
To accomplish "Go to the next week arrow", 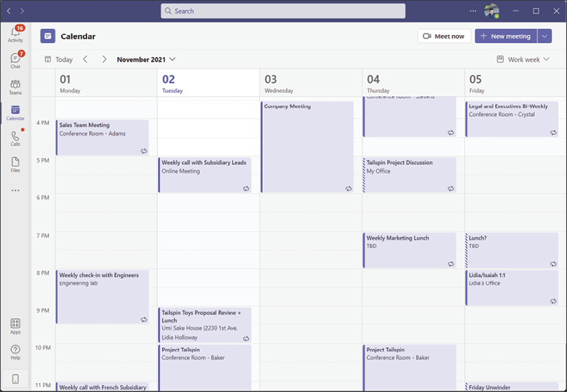I will (x=104, y=60).
